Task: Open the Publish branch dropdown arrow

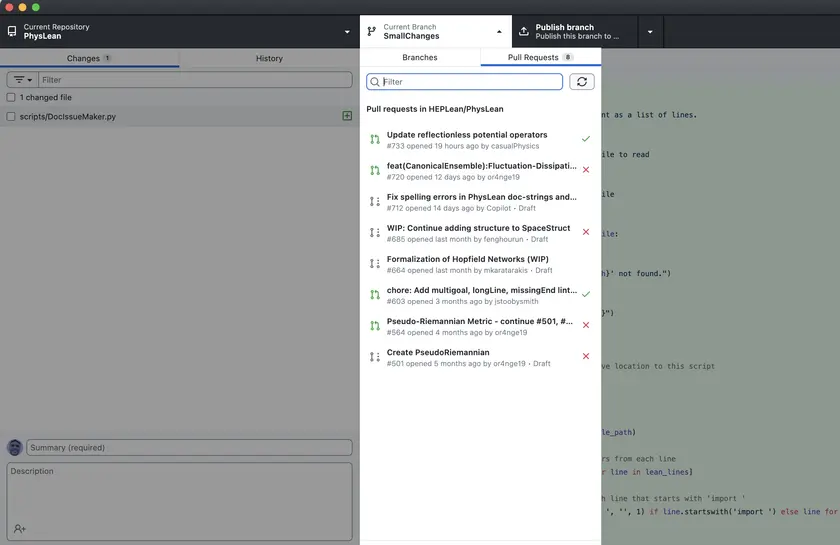Action: (650, 31)
